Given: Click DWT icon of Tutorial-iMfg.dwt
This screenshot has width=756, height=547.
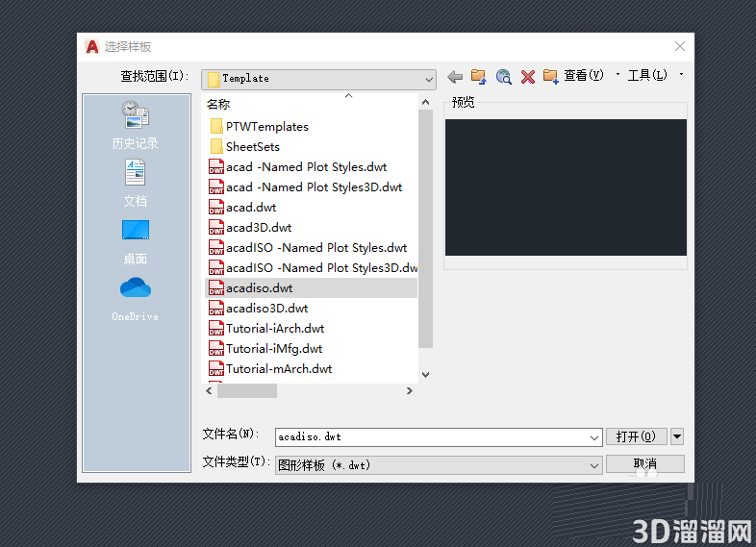Looking at the screenshot, I should tap(216, 348).
